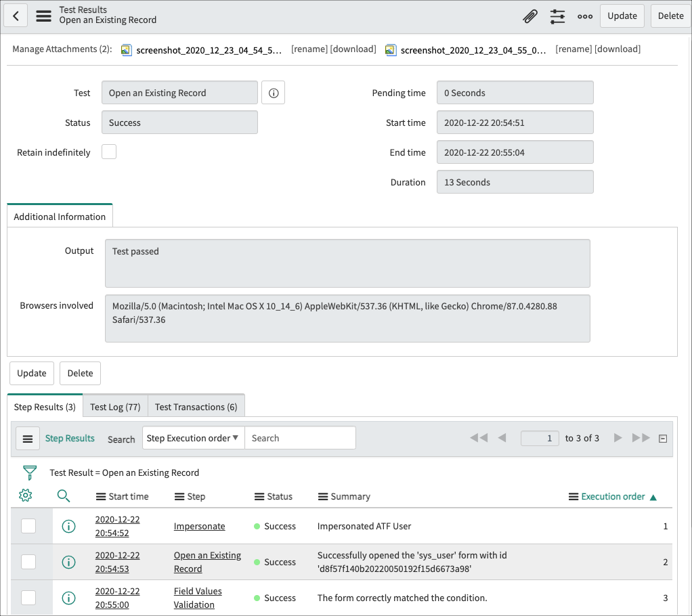The height and width of the screenshot is (616, 692).
Task: Select the checkbox on the Impersonate row
Action: [29, 526]
